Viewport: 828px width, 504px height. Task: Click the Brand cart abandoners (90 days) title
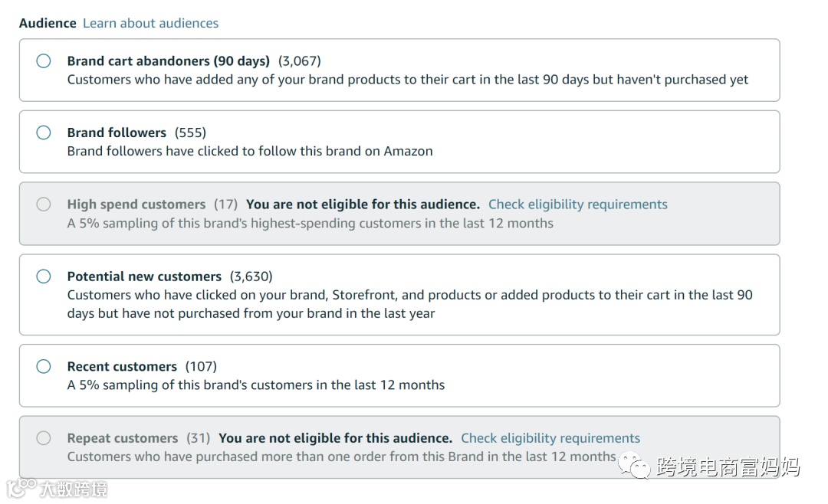point(168,61)
